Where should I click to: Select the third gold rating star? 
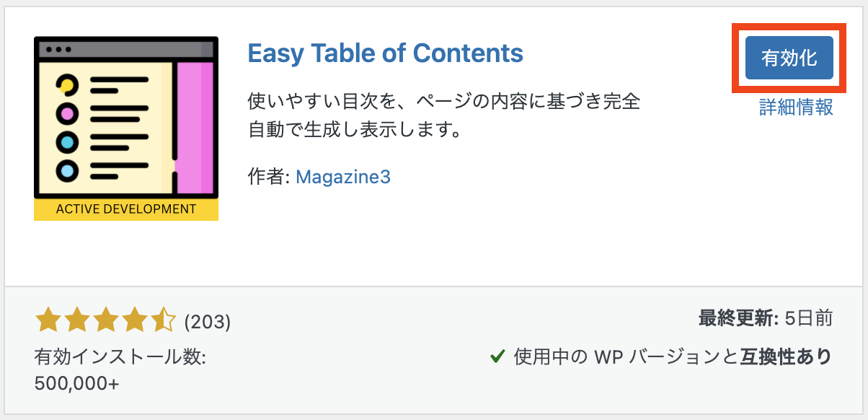pos(105,320)
